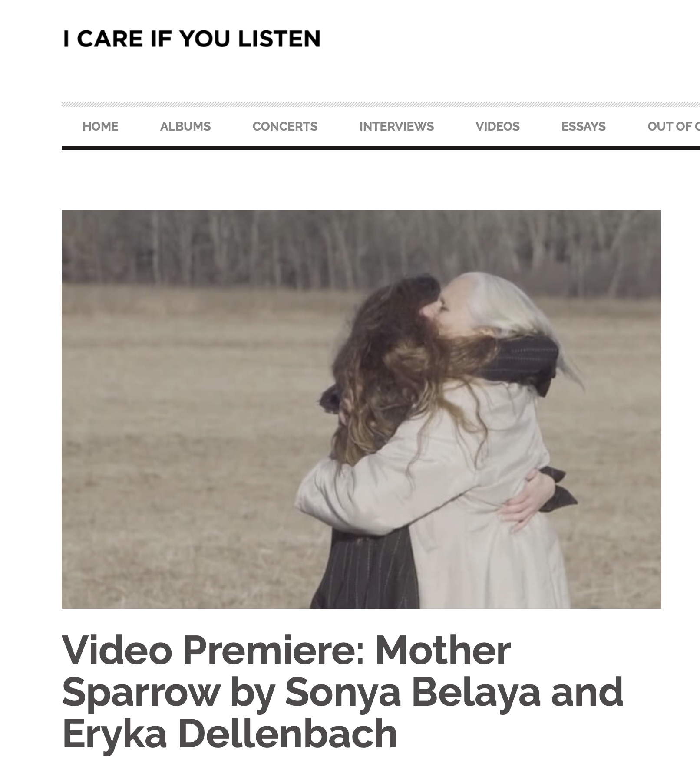Click "Eryka Dellenbach" in the article title

230,733
